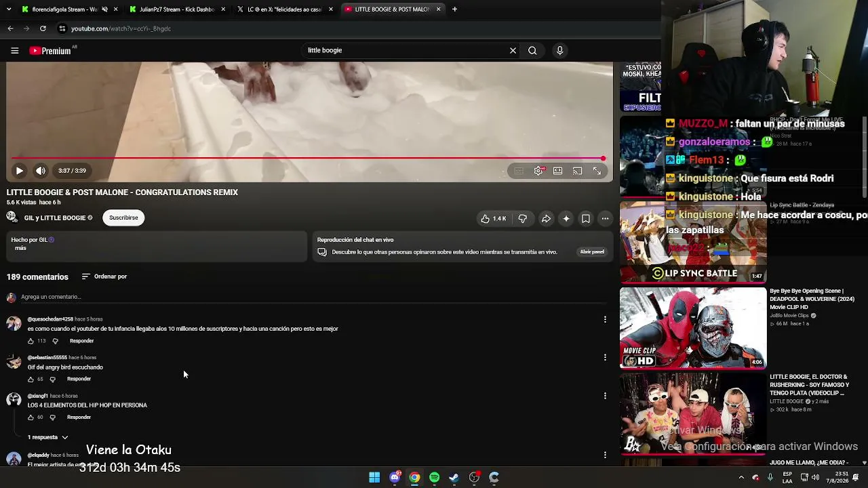Subscribe to GIL y LITTLE BOOGIE
Viewport: 868px width, 488px height.
tap(123, 218)
